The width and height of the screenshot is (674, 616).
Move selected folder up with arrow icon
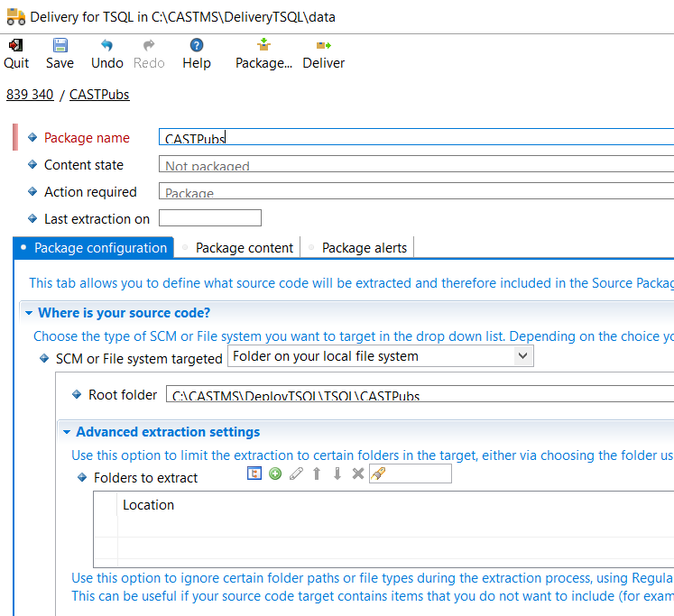(x=317, y=473)
